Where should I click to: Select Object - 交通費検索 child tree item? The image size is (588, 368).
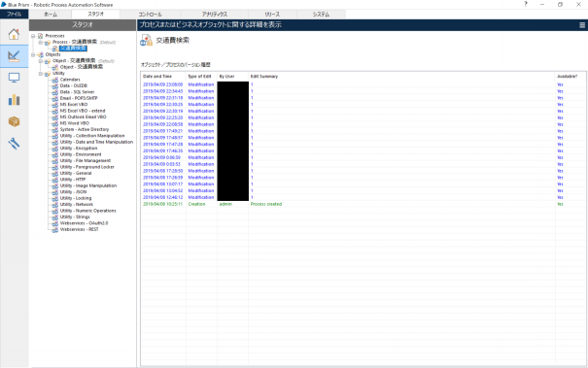[82, 67]
